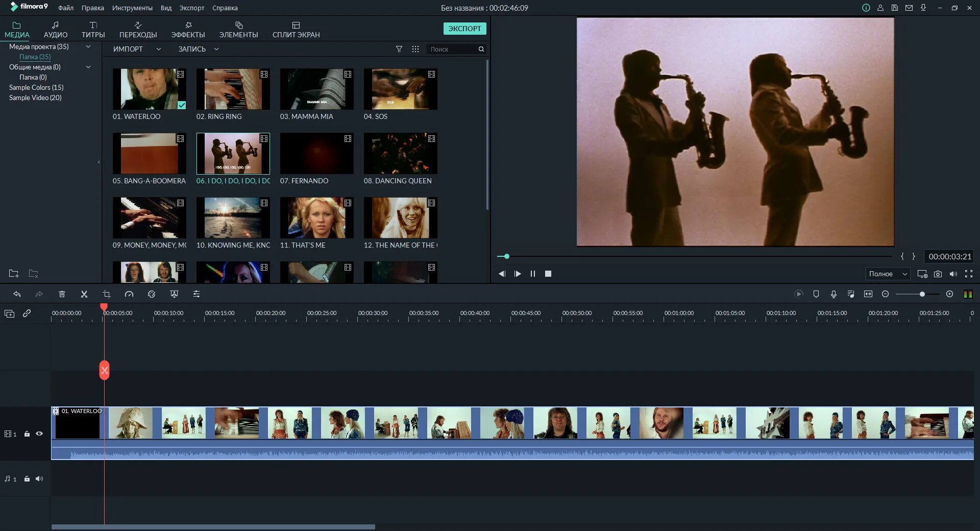The width and height of the screenshot is (980, 531).
Task: Switch to the Эффекты tab
Action: (x=188, y=30)
